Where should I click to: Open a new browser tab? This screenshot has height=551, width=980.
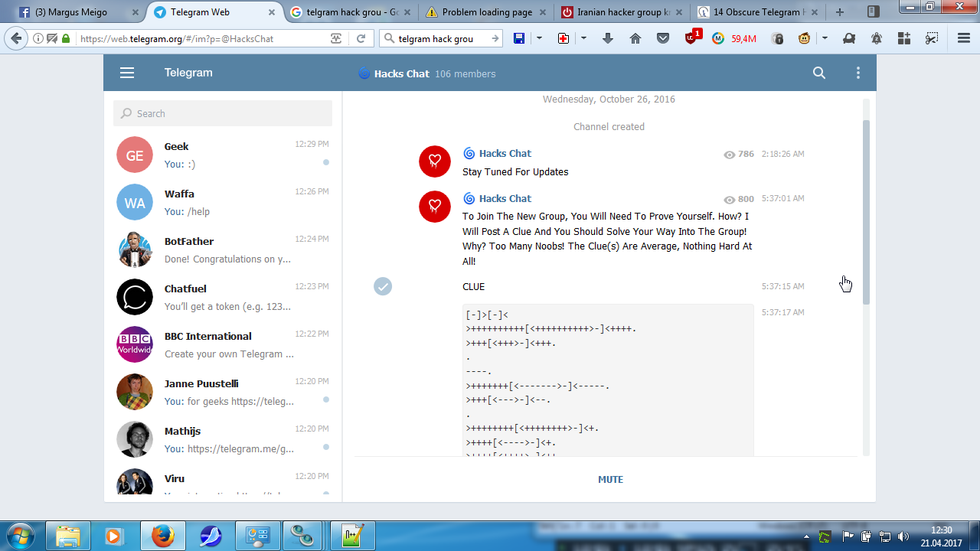point(840,12)
